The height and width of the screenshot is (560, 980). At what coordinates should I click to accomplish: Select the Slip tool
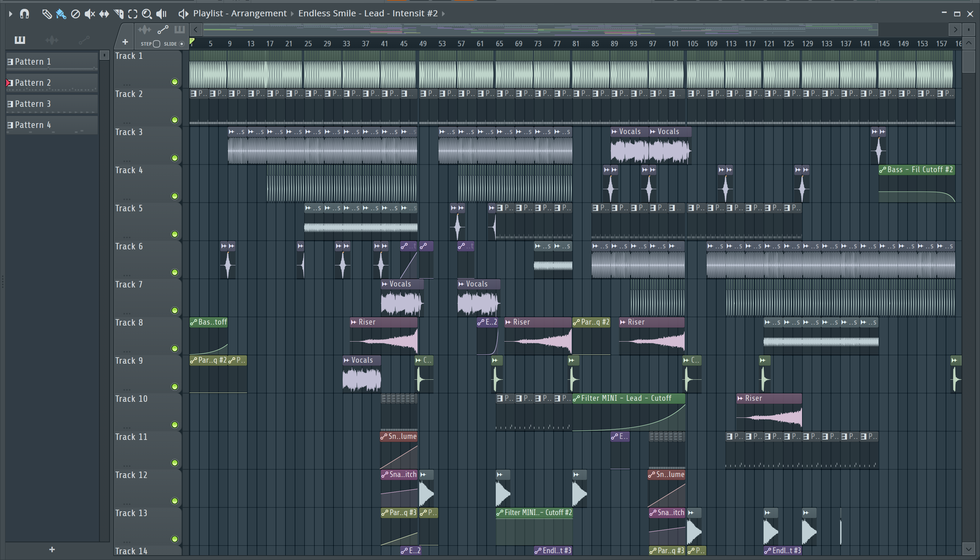[104, 14]
